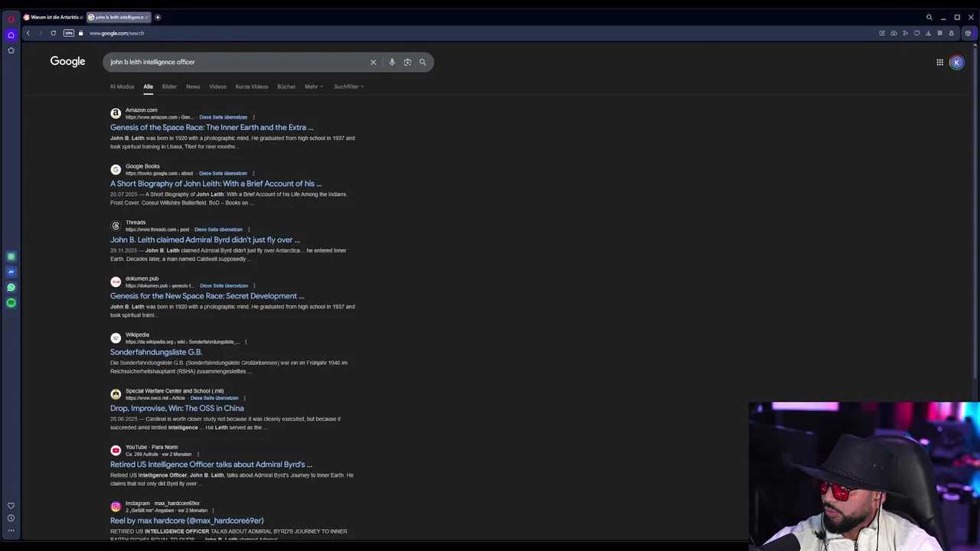Image resolution: width=980 pixels, height=551 pixels.
Task: Open a new tab with plus button
Action: pos(158,17)
